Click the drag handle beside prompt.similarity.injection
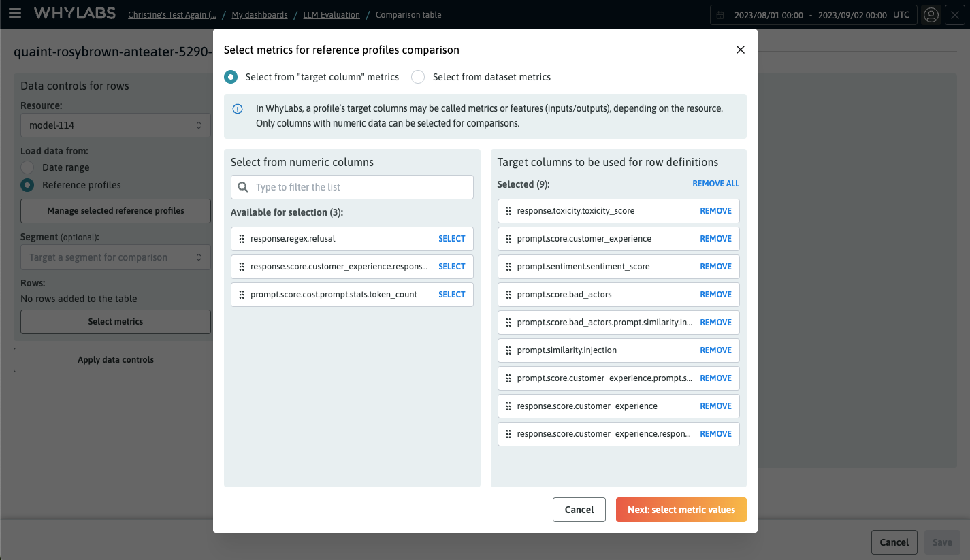This screenshot has width=970, height=560. (508, 350)
